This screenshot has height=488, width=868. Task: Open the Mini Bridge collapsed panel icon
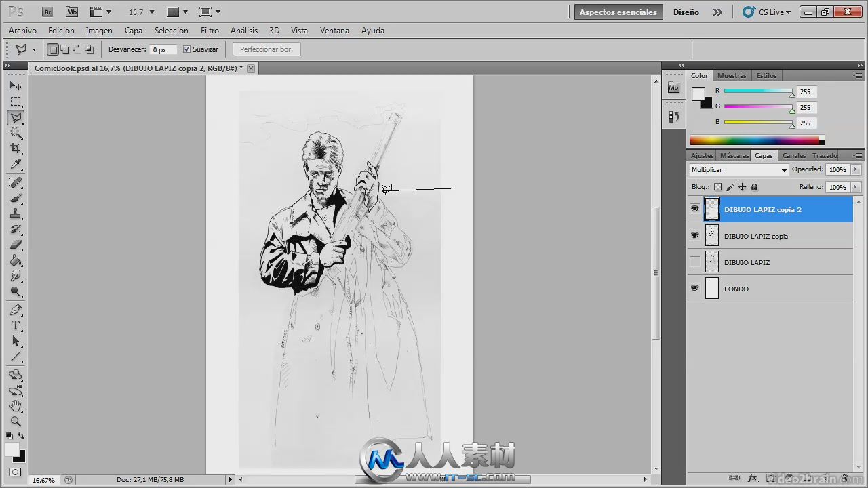[673, 88]
